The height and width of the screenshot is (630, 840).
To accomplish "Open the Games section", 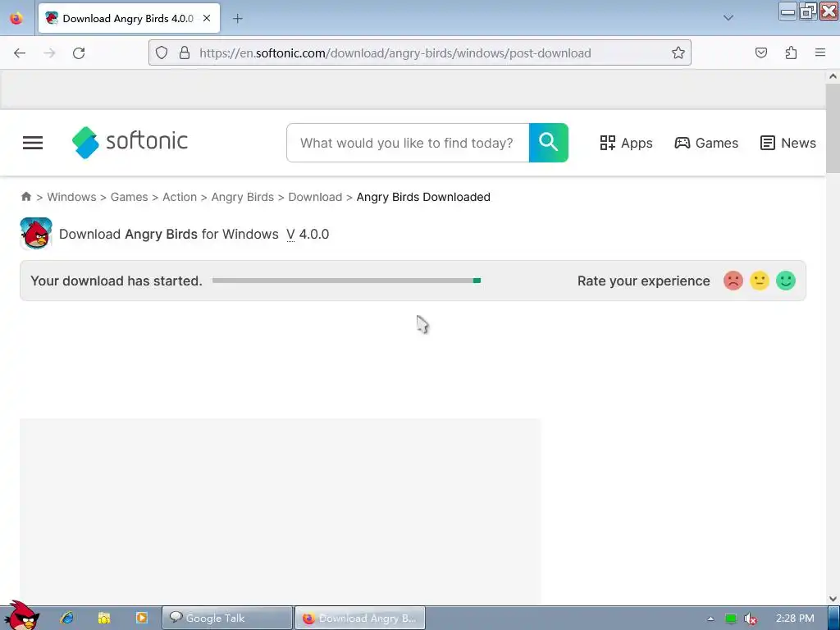I will point(706,143).
